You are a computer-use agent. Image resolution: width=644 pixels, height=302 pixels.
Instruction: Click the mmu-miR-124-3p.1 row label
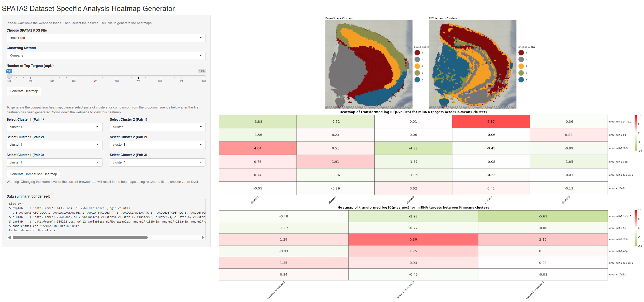click(620, 121)
